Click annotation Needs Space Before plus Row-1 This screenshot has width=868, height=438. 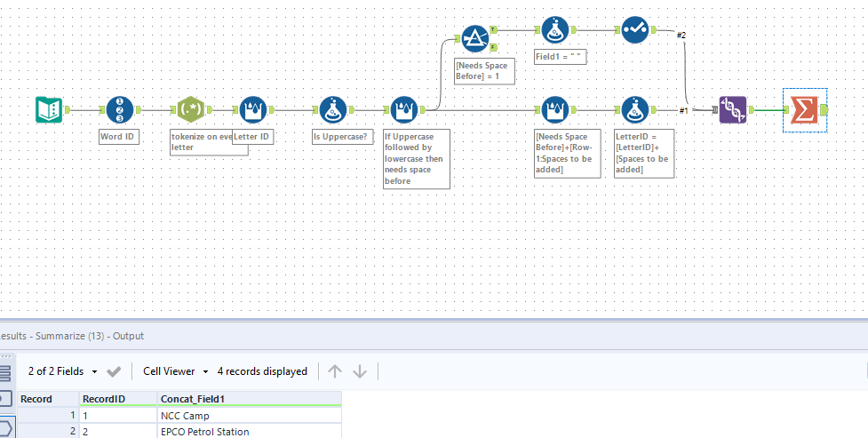[x=568, y=154]
